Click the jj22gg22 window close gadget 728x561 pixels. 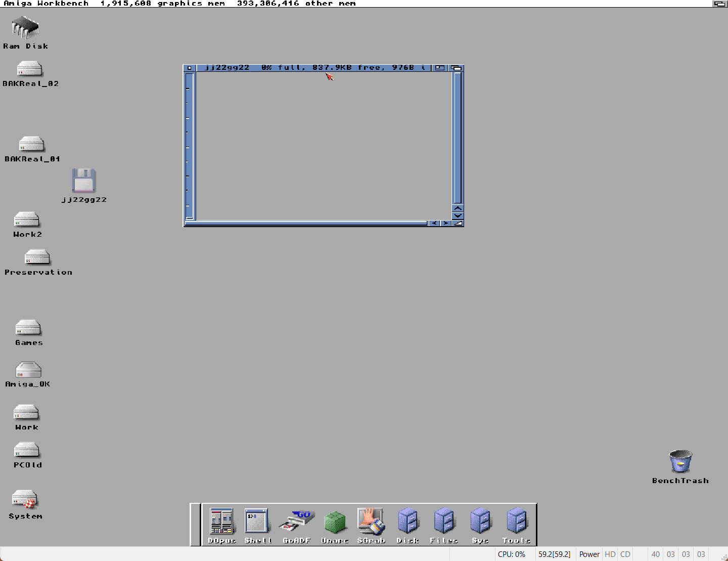click(x=190, y=68)
